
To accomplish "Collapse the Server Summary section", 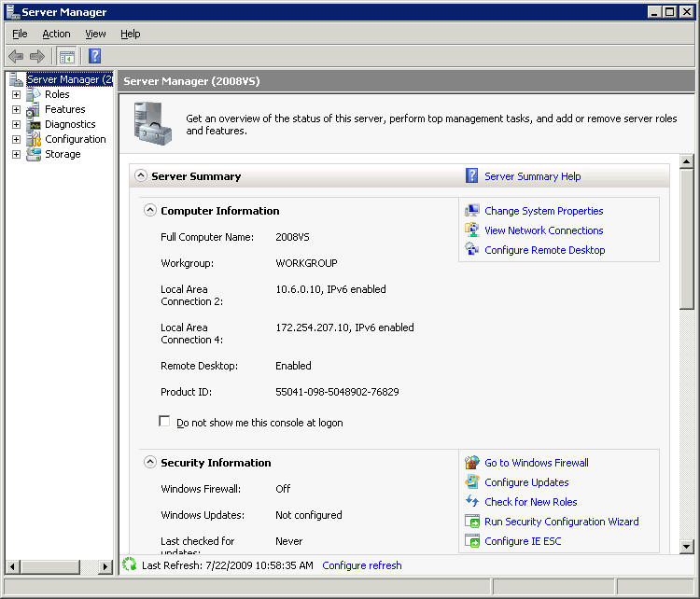I will click(141, 175).
